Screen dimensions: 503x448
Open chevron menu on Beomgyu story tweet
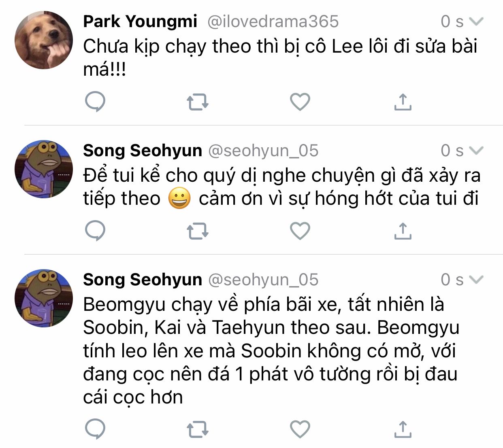tap(476, 279)
